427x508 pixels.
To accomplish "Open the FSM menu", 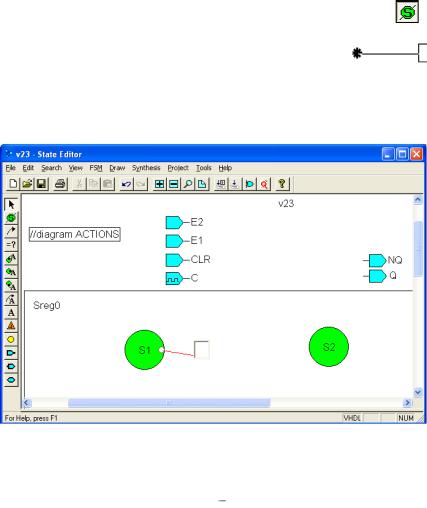I will (96, 168).
